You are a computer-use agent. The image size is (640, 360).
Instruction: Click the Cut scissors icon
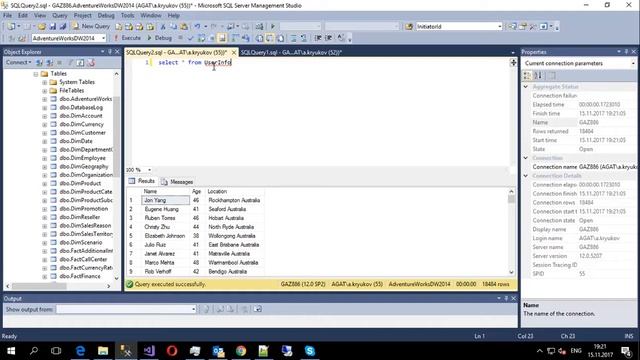tap(163, 27)
